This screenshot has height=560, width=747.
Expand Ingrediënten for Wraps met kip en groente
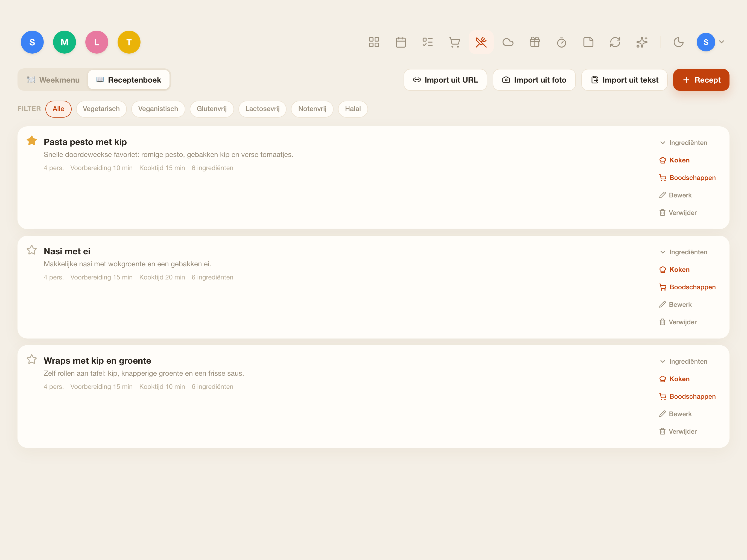point(683,361)
